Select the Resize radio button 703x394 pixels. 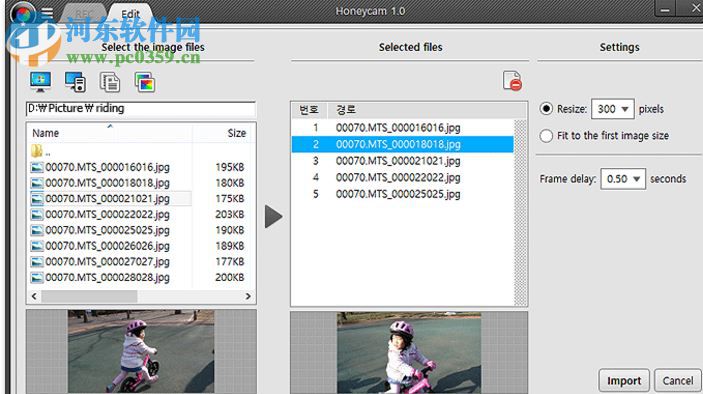click(546, 109)
